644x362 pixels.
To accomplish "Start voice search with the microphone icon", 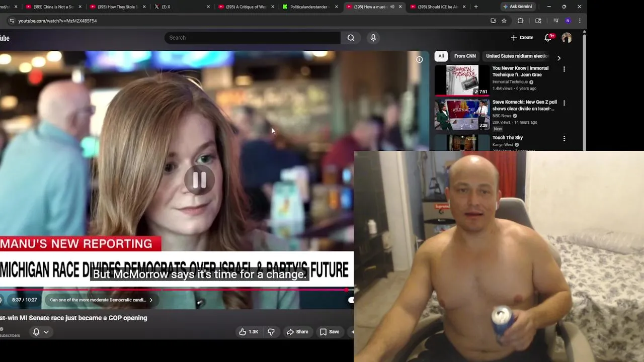I will [373, 38].
